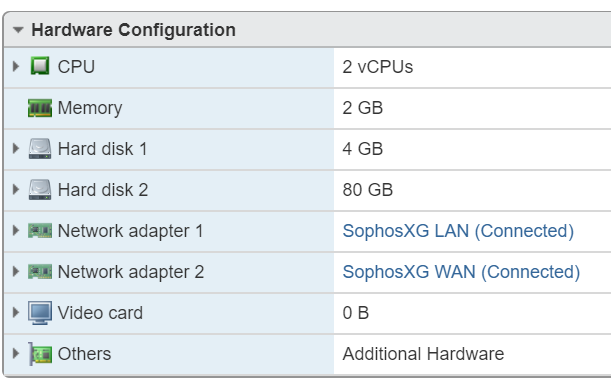Click the Network adapter 1 card icon
This screenshot has height=382, width=611.
40,231
